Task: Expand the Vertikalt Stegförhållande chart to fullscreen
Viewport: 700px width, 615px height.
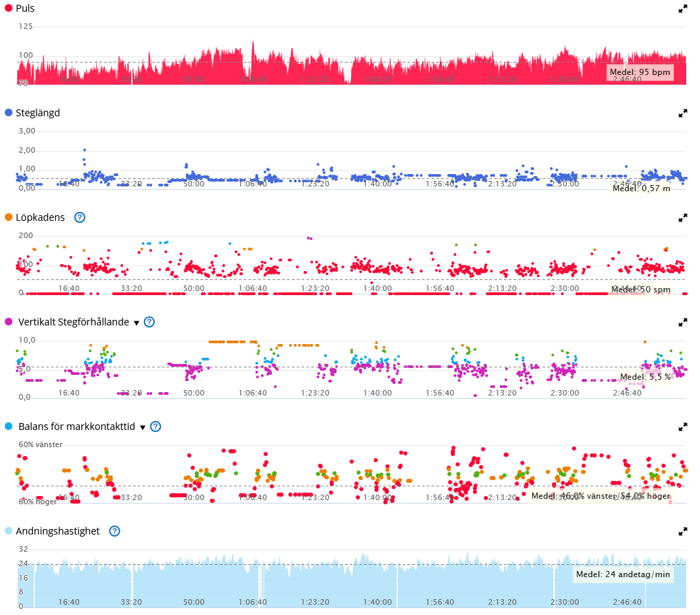Action: point(683,322)
